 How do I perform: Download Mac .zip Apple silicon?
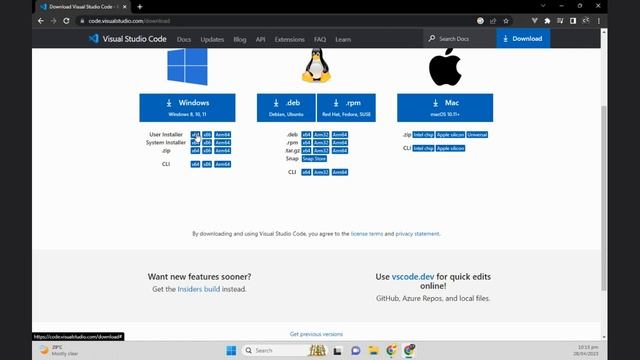pyautogui.click(x=450, y=135)
